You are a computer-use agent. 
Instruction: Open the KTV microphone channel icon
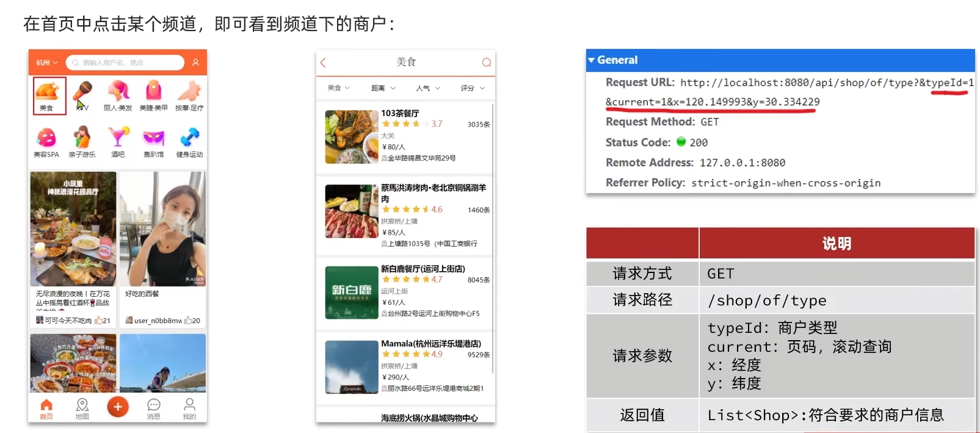point(82,92)
